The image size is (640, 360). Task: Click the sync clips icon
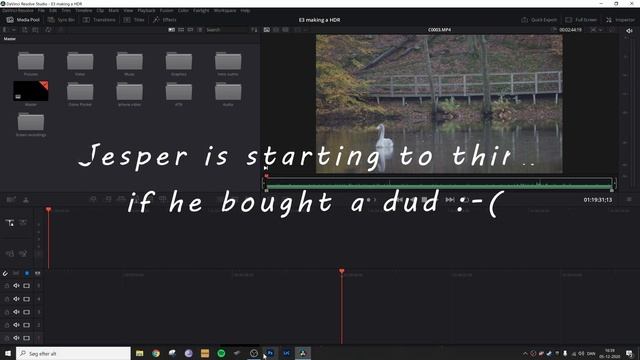(x=48, y=30)
